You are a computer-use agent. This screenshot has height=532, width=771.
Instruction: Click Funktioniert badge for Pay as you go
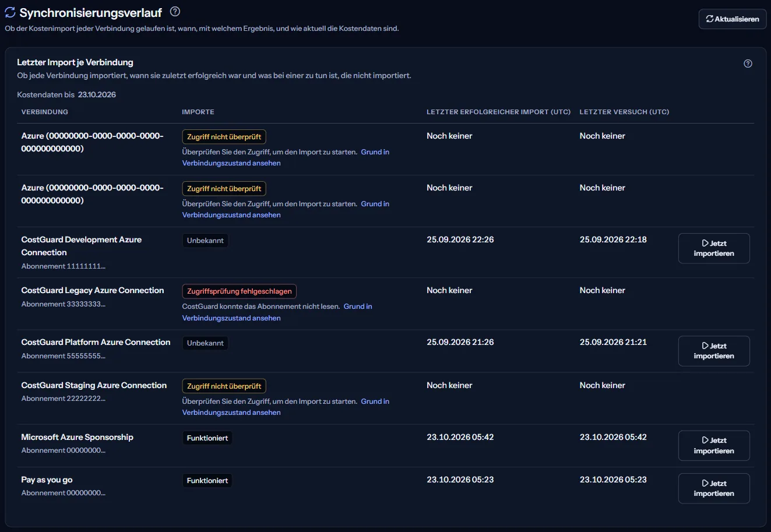point(207,481)
